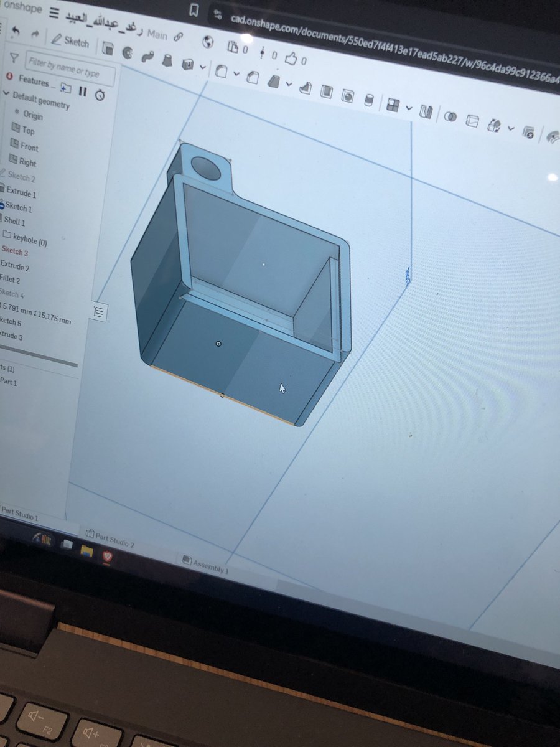Viewport: 560px width, 747px height.
Task: Click the globe public-document icon
Action: pyautogui.click(x=208, y=42)
